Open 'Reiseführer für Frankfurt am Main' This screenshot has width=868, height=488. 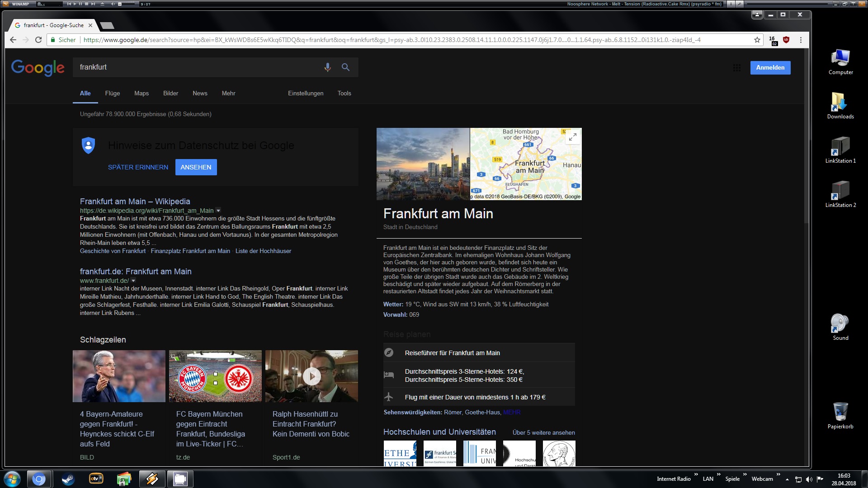point(479,353)
